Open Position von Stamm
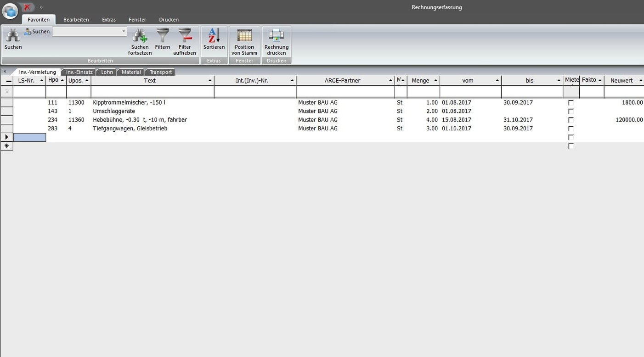The width and height of the screenshot is (644, 357). pos(244,36)
